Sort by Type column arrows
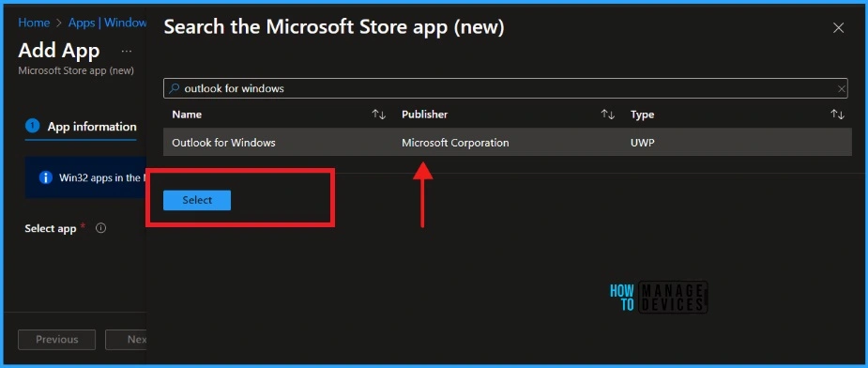Viewport: 868px width, 368px height. pyautogui.click(x=838, y=115)
